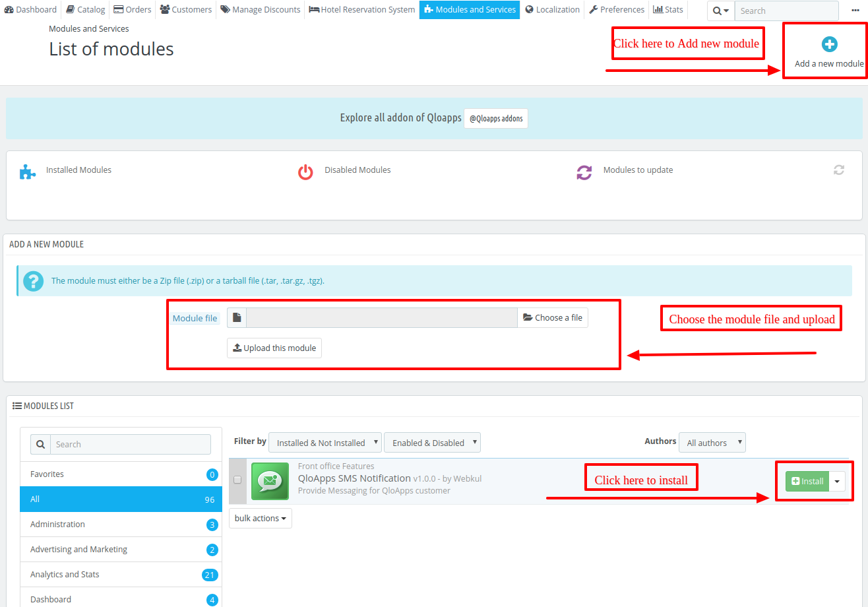This screenshot has height=607, width=868.
Task: Open the three-dots overflow menu in top bar
Action: coord(855,10)
